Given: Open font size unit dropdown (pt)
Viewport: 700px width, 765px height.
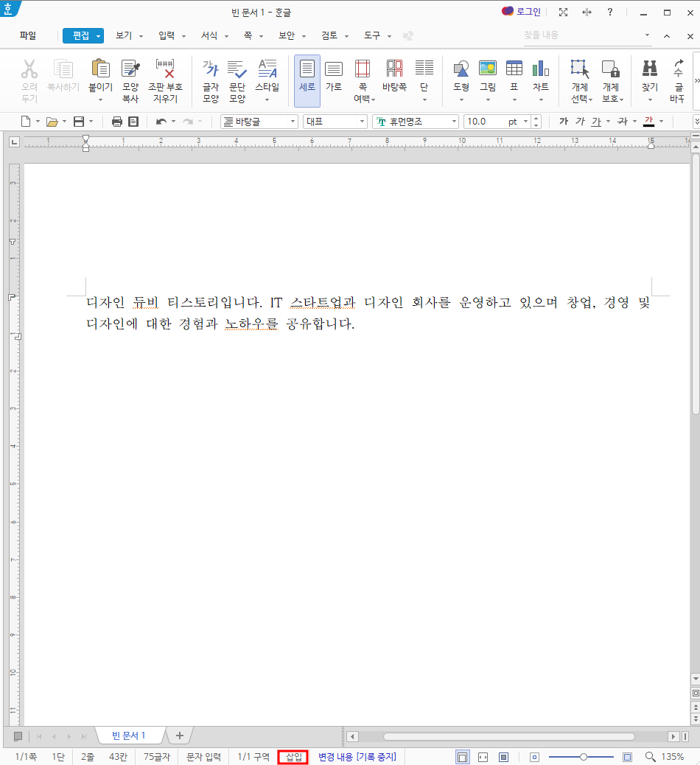Looking at the screenshot, I should tap(526, 122).
